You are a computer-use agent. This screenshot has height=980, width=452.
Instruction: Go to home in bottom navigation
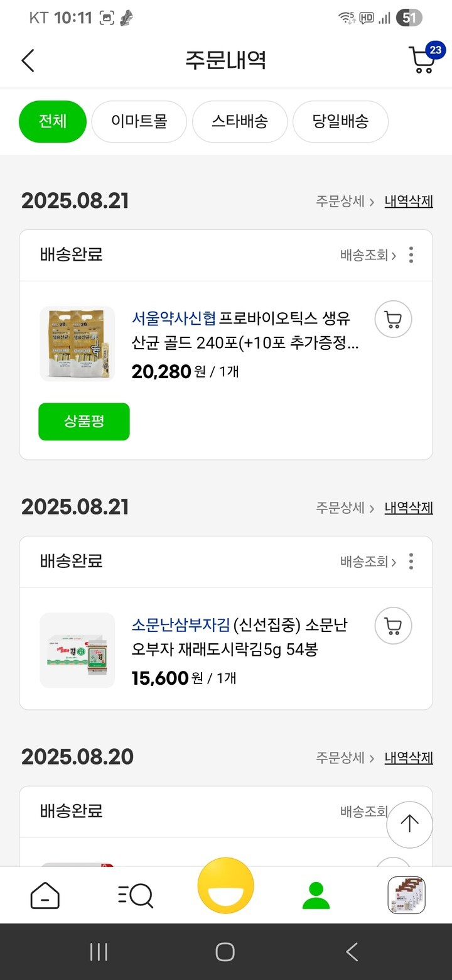click(45, 895)
